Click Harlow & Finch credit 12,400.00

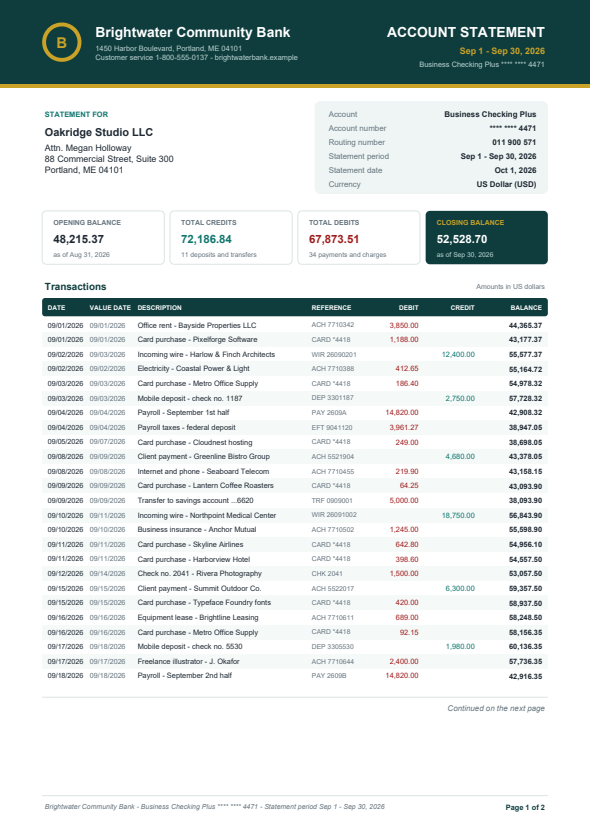click(x=458, y=355)
